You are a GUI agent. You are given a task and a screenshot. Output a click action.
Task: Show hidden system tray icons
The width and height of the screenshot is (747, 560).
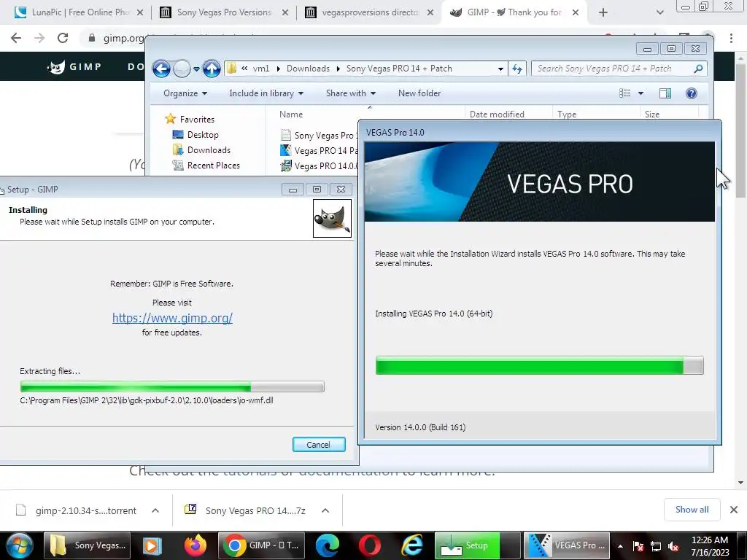coord(620,546)
